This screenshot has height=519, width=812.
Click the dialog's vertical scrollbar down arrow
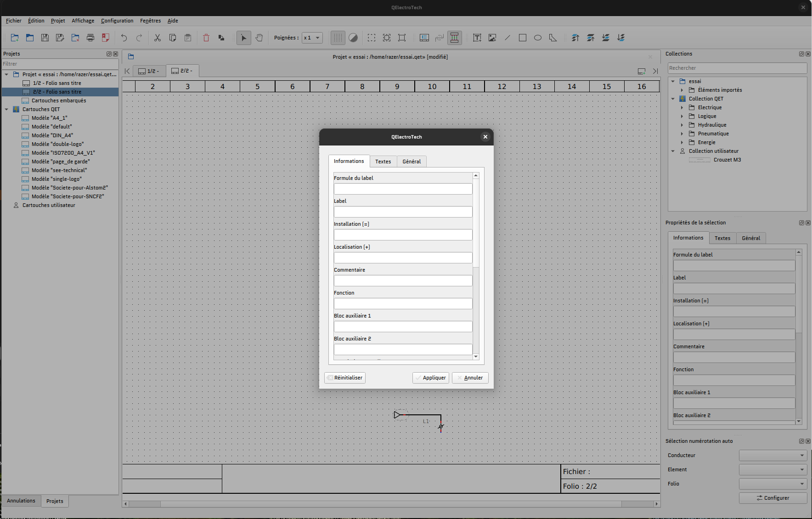476,357
